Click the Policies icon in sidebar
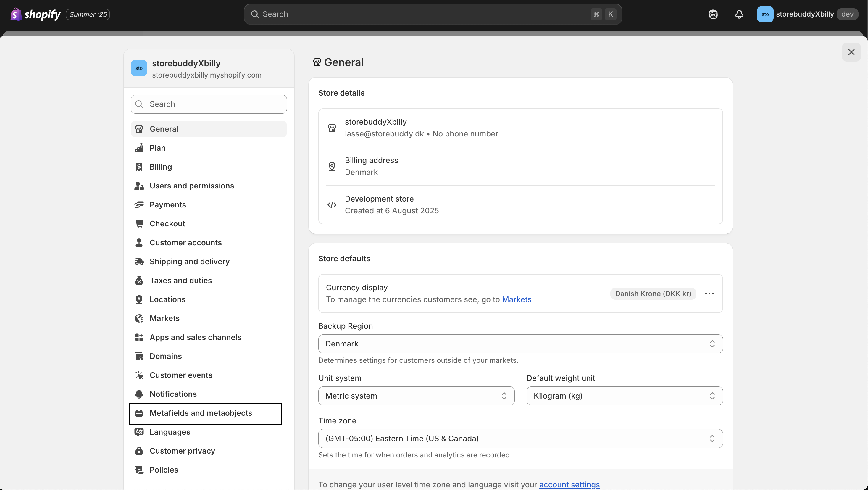Screen dimensions: 868x490 [139, 470]
